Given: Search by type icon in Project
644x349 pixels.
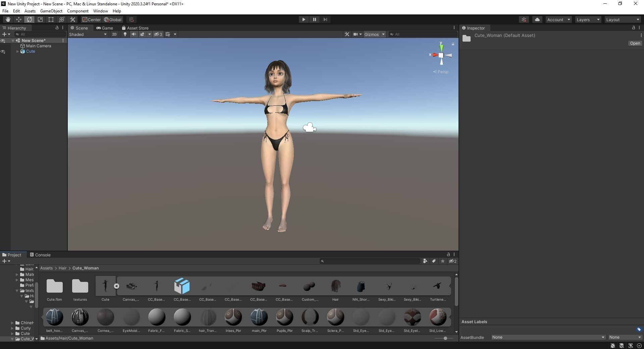Looking at the screenshot, I should pos(425,261).
